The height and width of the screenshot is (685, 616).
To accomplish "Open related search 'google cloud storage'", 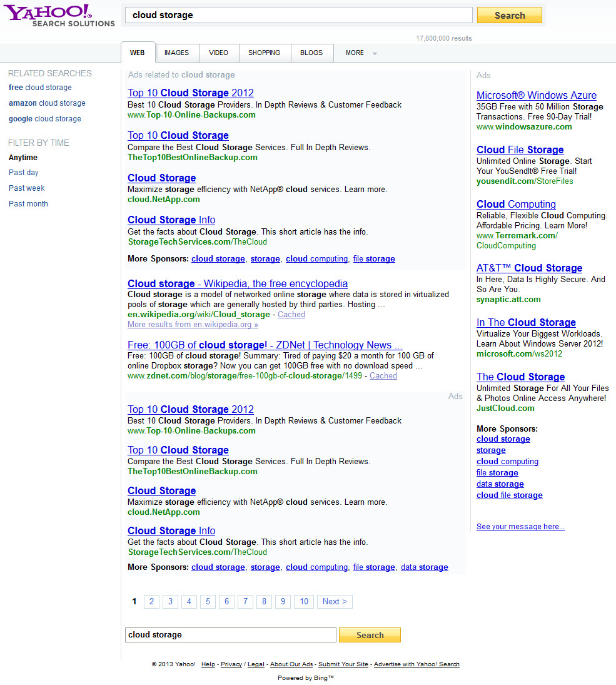I will (45, 119).
